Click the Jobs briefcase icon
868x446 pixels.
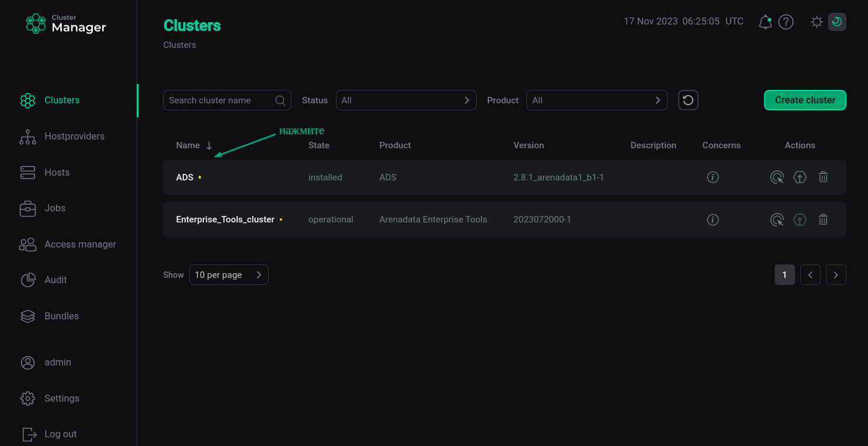point(27,208)
